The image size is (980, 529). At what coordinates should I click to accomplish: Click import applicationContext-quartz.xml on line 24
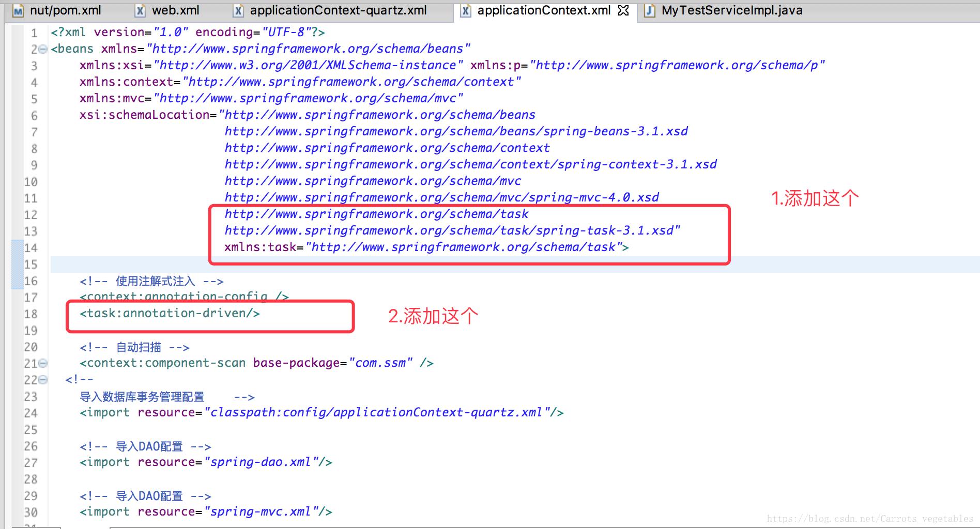pyautogui.click(x=321, y=412)
